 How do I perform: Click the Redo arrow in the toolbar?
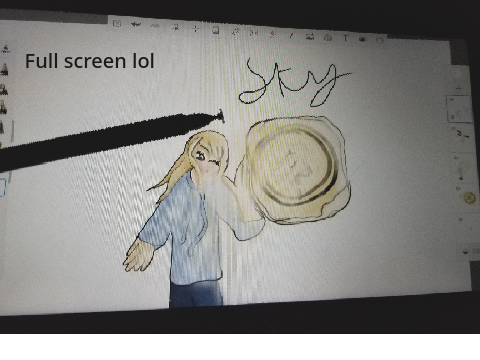tap(155, 26)
